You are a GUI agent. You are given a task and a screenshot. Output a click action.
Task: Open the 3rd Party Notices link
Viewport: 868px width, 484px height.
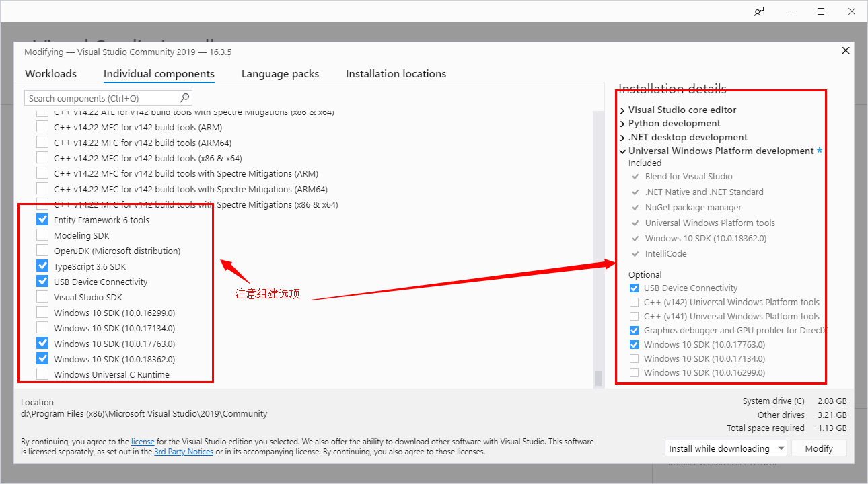184,452
